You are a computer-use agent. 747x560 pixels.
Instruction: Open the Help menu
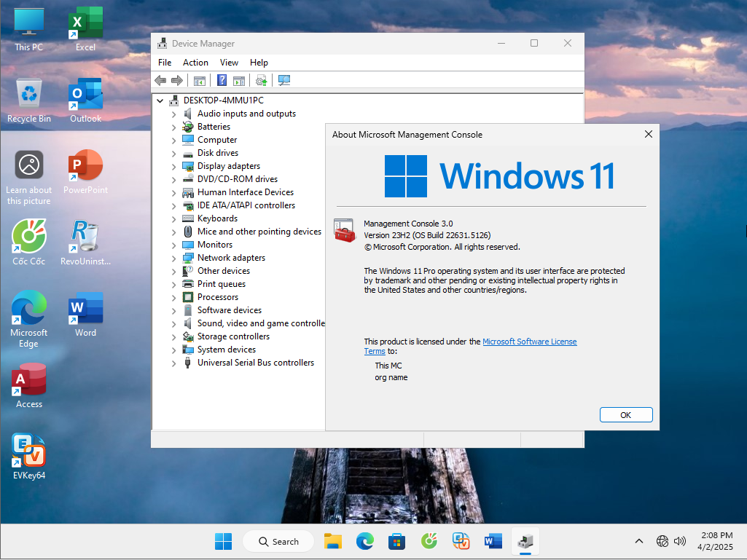click(259, 63)
